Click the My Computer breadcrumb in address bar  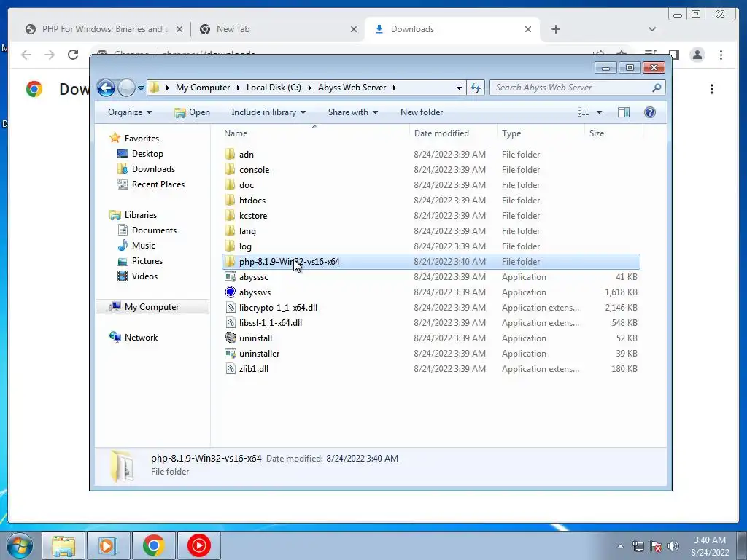(203, 87)
